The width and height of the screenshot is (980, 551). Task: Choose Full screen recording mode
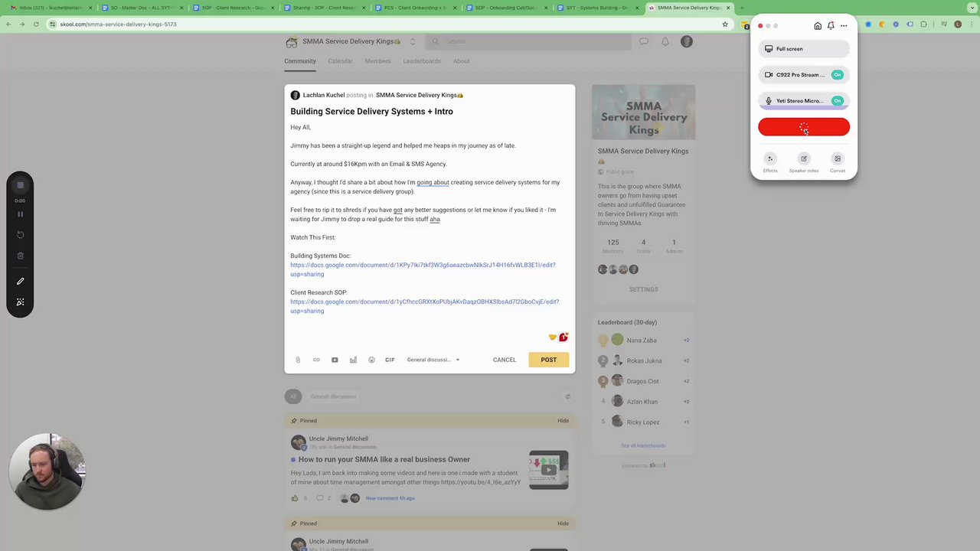[804, 49]
